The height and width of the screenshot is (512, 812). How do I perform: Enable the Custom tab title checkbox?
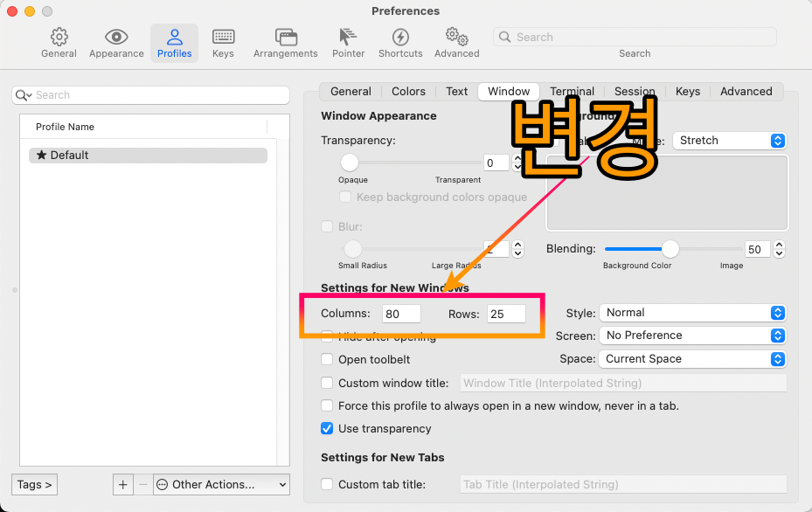[327, 484]
